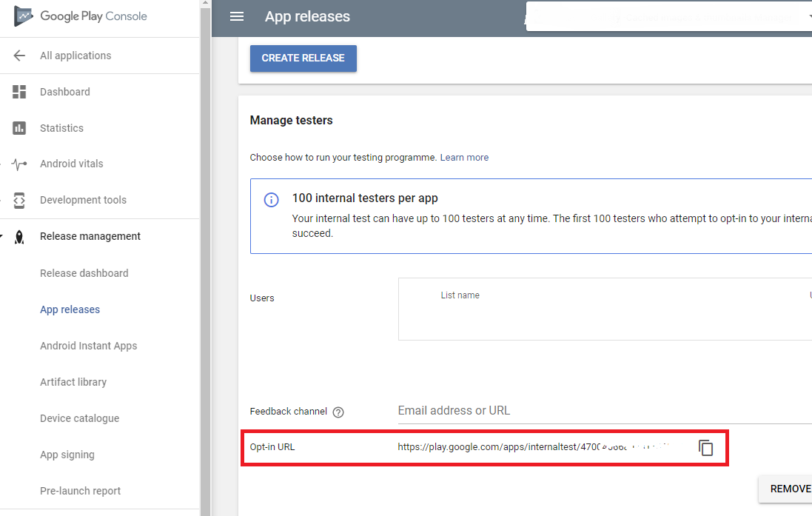Viewport: 812px width, 516px height.
Task: Click the REMOVE button
Action: pos(789,489)
